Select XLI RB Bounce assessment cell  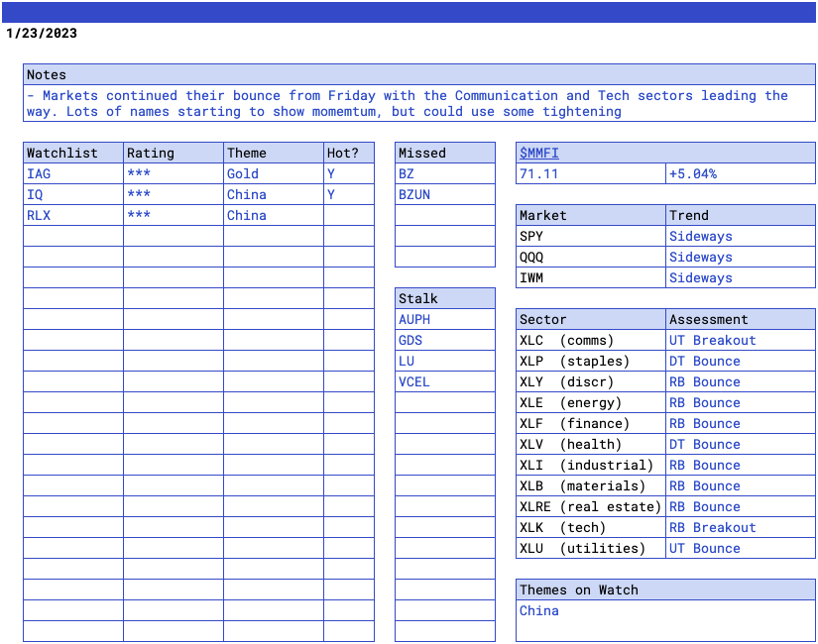(x=741, y=465)
